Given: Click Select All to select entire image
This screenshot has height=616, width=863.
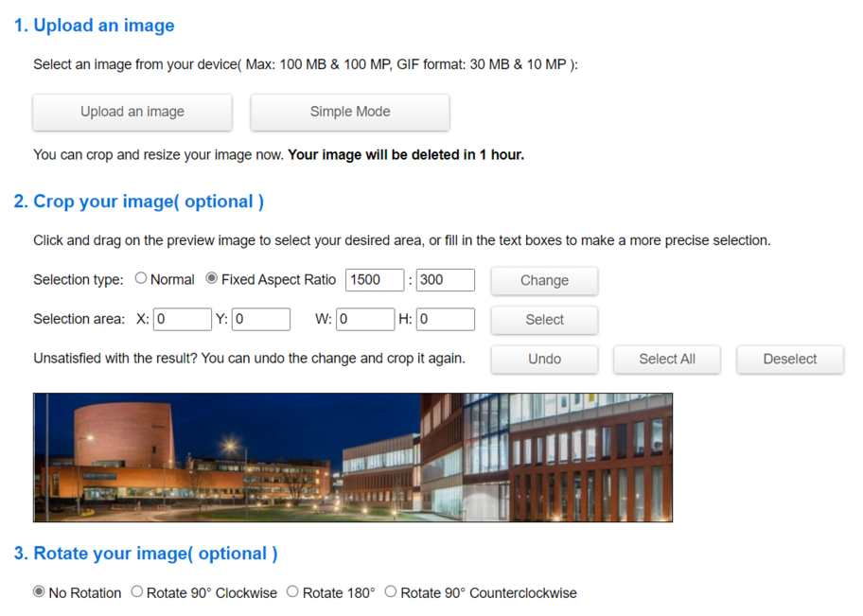Looking at the screenshot, I should (666, 359).
